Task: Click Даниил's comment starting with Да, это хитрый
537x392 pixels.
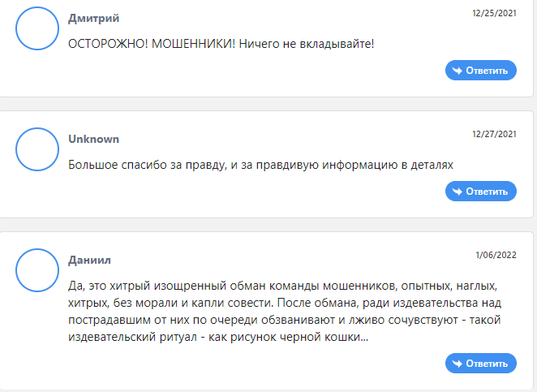Action: tap(285, 311)
